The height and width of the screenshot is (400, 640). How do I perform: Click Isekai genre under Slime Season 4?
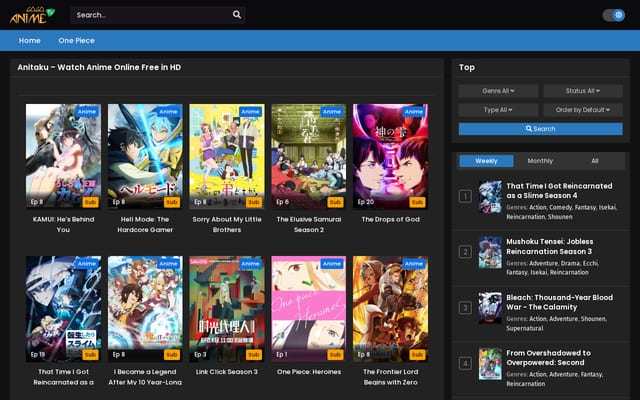coord(607,207)
